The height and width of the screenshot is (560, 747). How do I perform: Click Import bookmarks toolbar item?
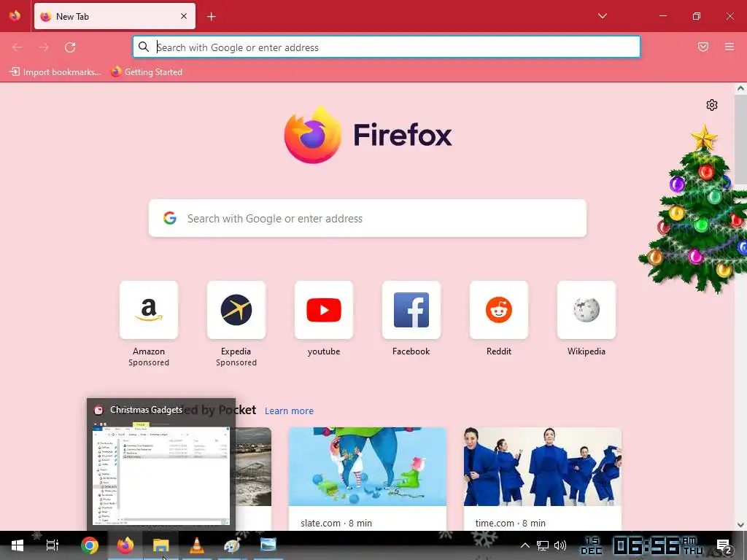[x=55, y=72]
